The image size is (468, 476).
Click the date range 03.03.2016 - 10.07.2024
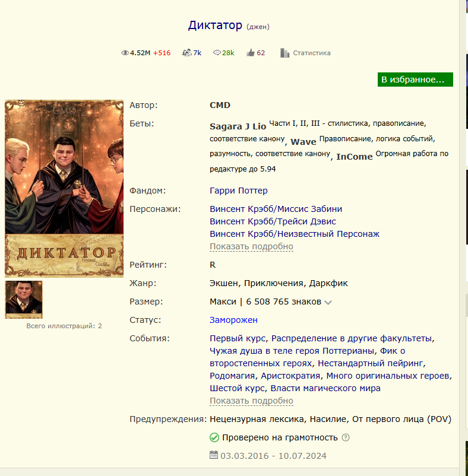[273, 456]
